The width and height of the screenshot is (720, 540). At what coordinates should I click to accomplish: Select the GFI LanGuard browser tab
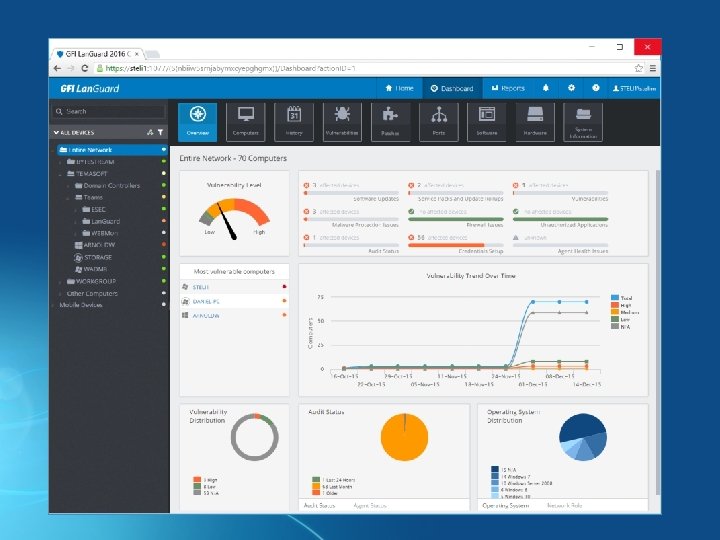(x=98, y=54)
